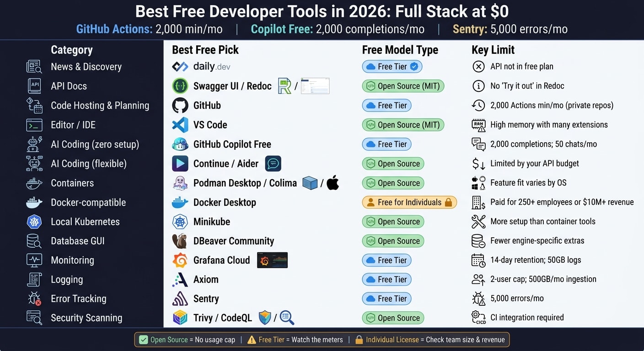This screenshot has height=351, width=644.
Task: Click the Monitoring category icon
Action: pyautogui.click(x=34, y=260)
